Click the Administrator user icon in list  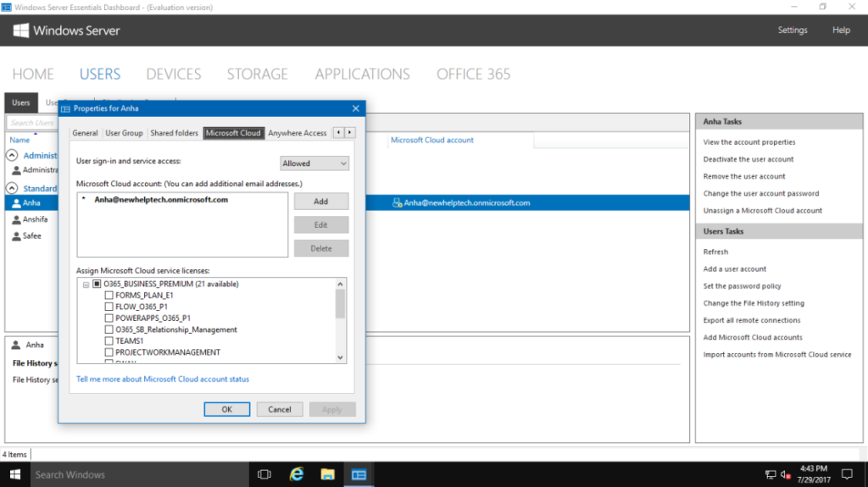17,170
